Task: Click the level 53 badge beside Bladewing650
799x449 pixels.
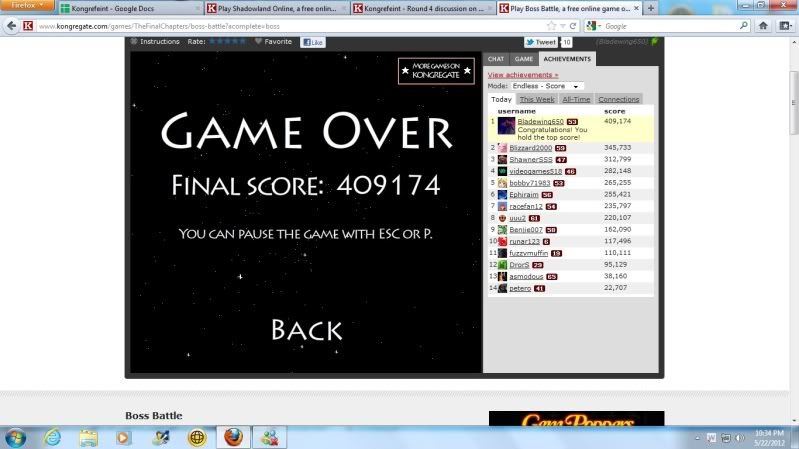Action: [572, 122]
